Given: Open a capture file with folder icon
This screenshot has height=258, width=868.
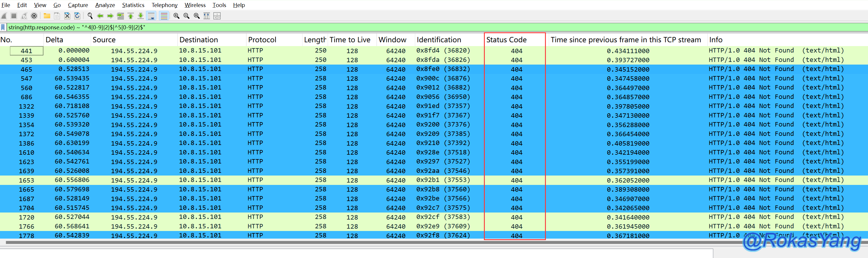Looking at the screenshot, I should pyautogui.click(x=47, y=16).
